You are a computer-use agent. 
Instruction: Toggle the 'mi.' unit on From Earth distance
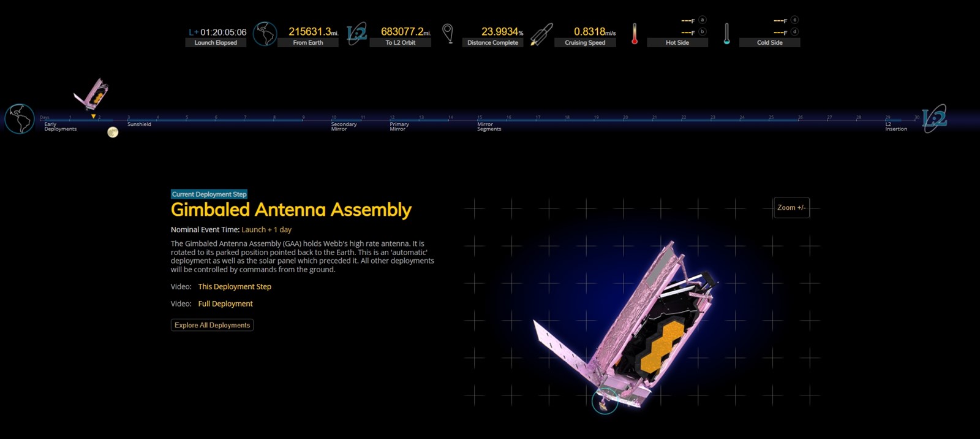(x=334, y=34)
